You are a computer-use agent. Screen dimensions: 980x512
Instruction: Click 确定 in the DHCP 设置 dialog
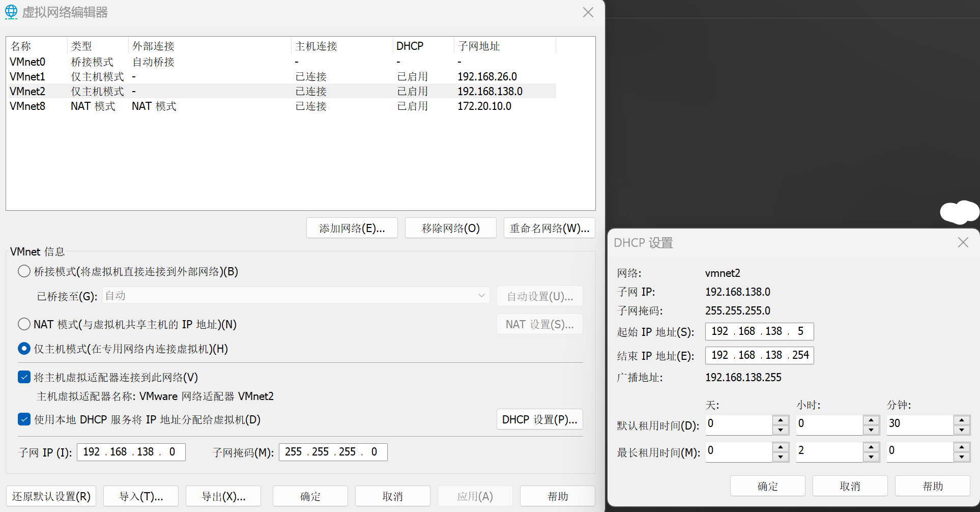[x=767, y=486]
